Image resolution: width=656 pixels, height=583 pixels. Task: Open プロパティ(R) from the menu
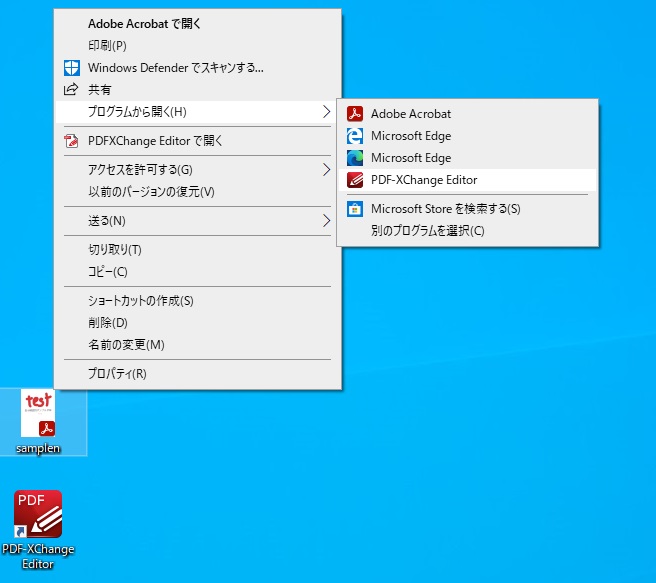[x=197, y=373]
